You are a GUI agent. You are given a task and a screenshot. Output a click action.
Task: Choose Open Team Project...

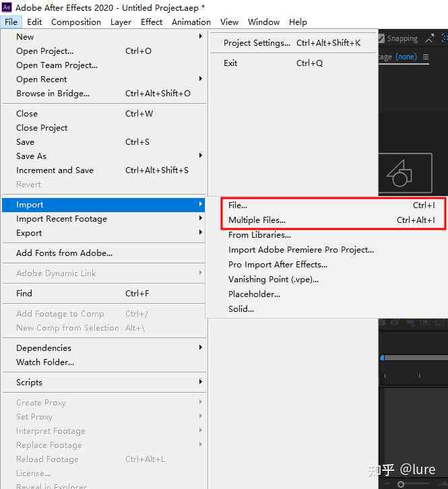coord(104,65)
